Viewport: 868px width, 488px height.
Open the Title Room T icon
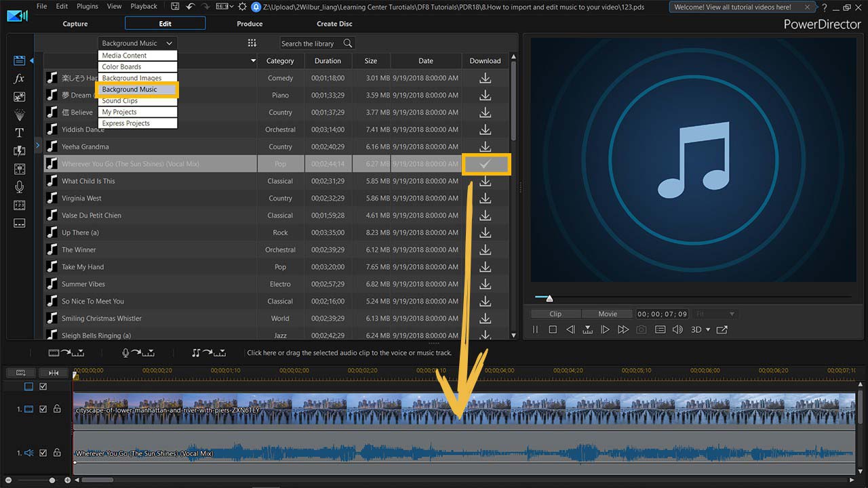[x=19, y=133]
